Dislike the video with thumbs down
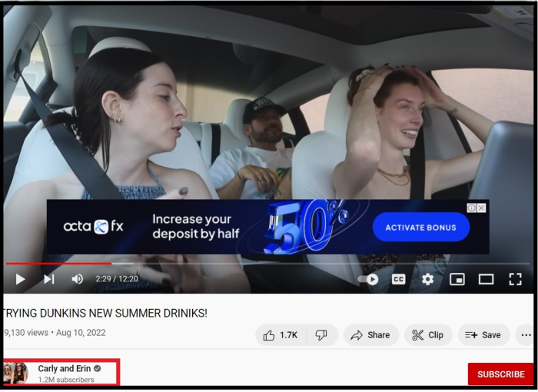The height and width of the screenshot is (392, 538). 321,335
